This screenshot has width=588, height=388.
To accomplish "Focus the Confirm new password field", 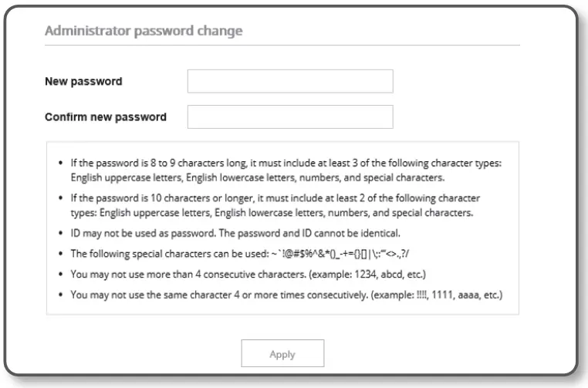I will (290, 116).
